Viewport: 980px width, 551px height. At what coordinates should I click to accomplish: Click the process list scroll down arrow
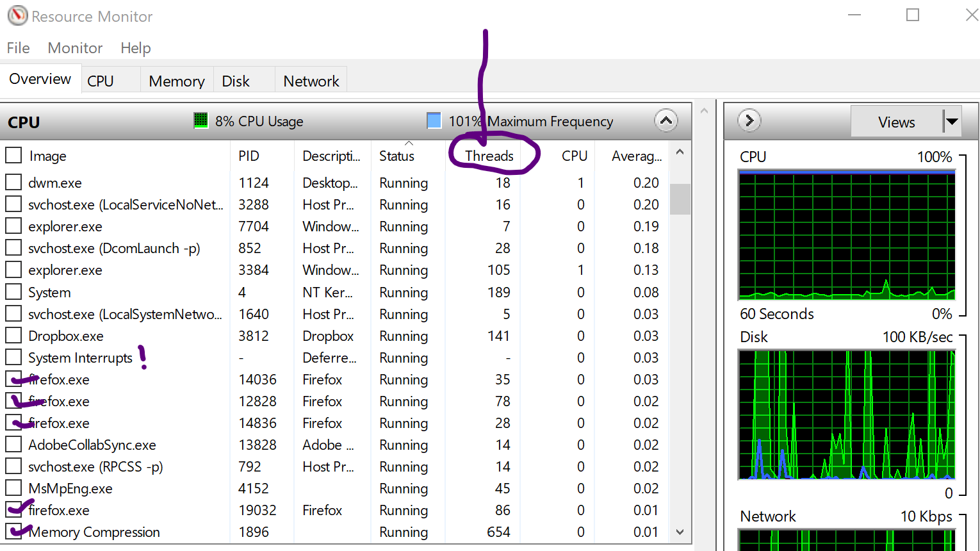tap(680, 532)
